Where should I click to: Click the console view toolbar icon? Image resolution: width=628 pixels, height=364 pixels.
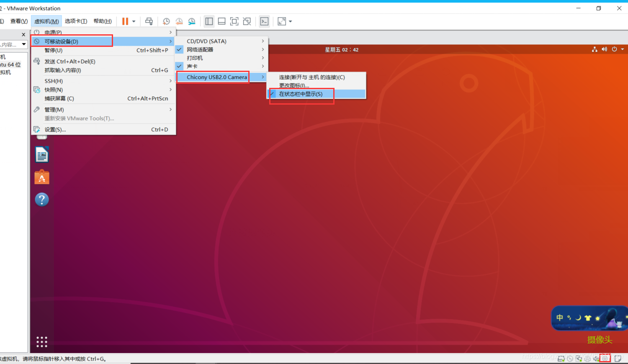click(x=264, y=21)
